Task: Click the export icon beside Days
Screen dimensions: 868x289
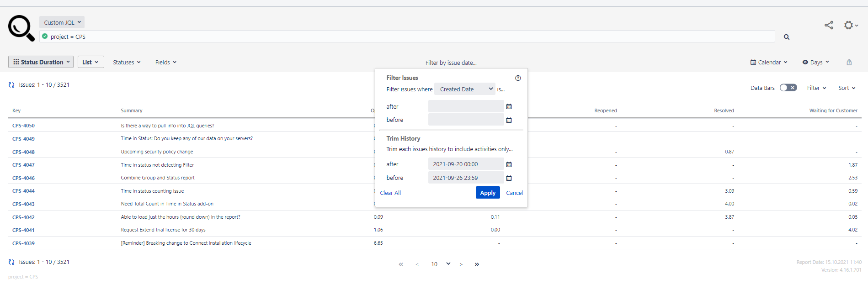Action: pos(849,62)
